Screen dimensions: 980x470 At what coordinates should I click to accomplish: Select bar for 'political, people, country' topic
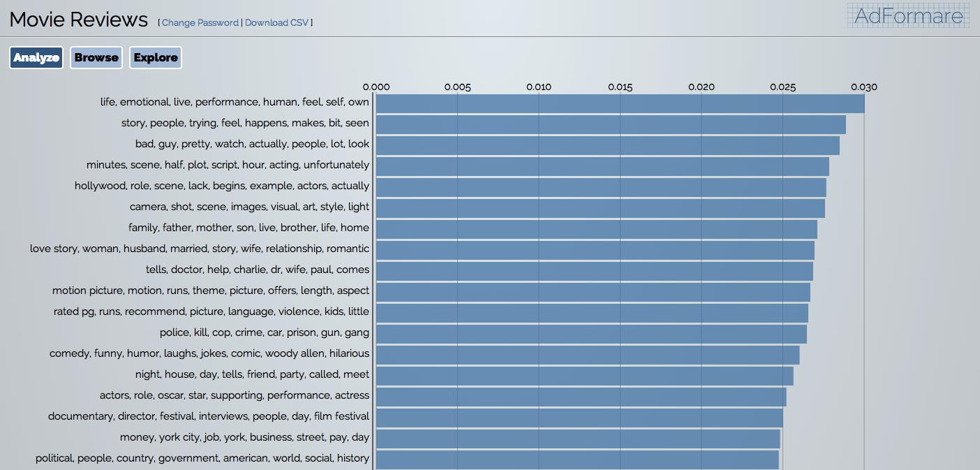coord(577,460)
